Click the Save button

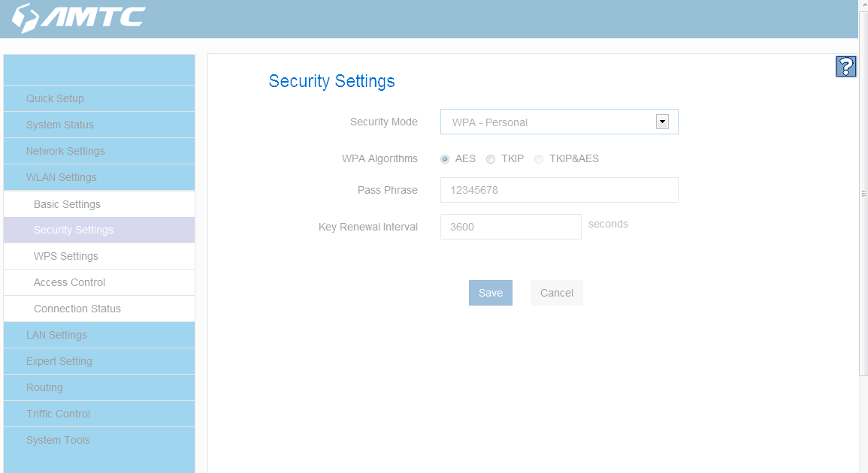click(x=491, y=293)
